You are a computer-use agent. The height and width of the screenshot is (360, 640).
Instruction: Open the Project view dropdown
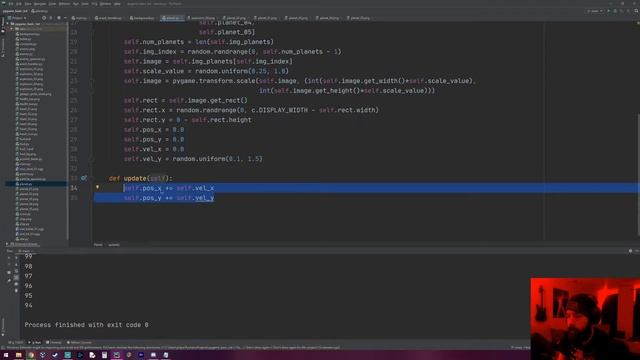coord(17,18)
